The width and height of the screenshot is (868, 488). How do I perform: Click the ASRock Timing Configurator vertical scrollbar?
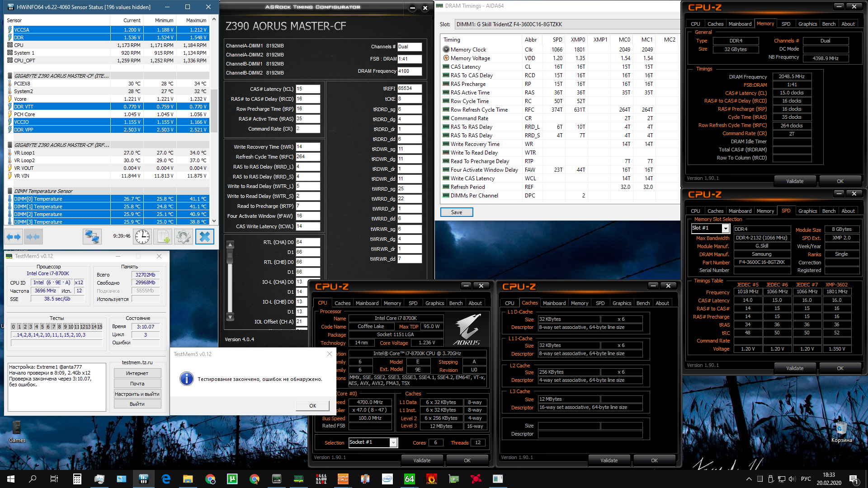230,280
